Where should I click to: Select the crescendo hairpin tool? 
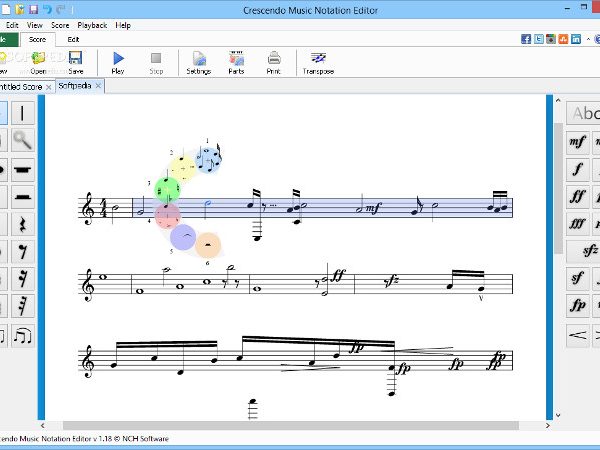coord(578,335)
